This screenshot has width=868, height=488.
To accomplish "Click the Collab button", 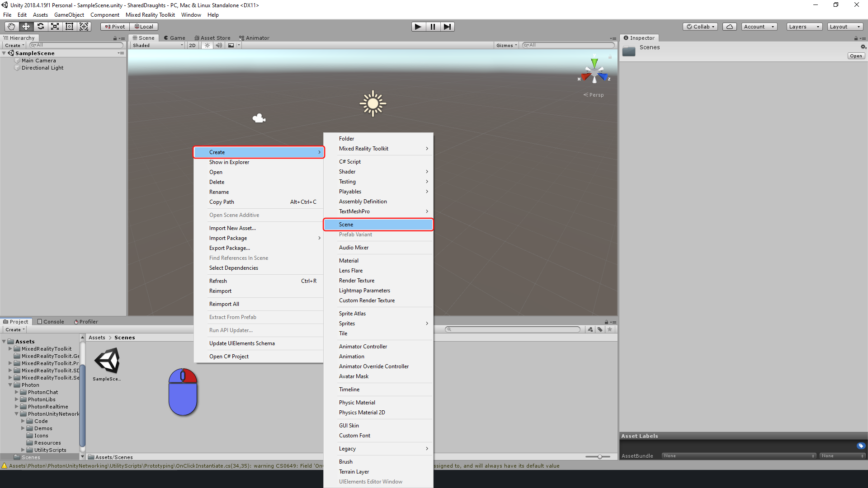I will (700, 27).
